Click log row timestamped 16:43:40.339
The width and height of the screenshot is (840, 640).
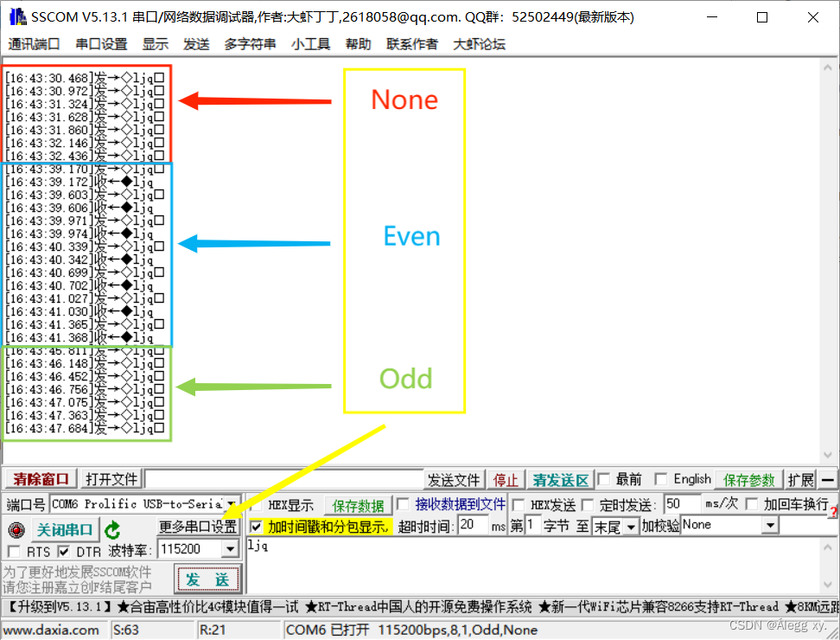[x=85, y=247]
